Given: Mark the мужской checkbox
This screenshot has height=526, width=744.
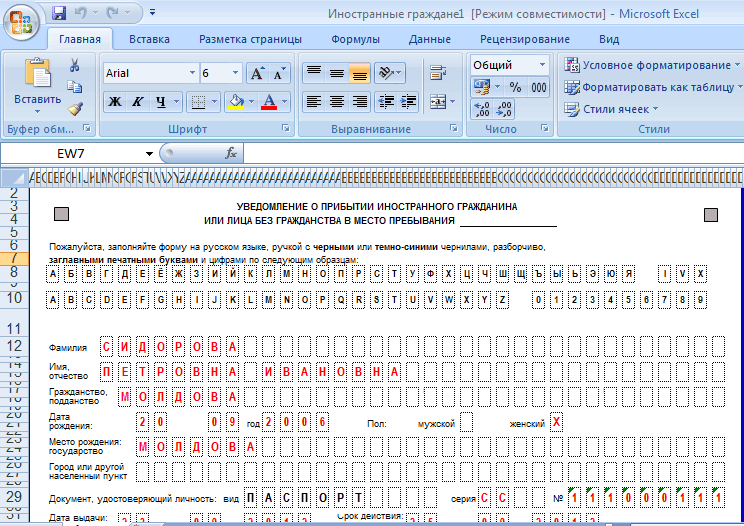Looking at the screenshot, I should 466,422.
